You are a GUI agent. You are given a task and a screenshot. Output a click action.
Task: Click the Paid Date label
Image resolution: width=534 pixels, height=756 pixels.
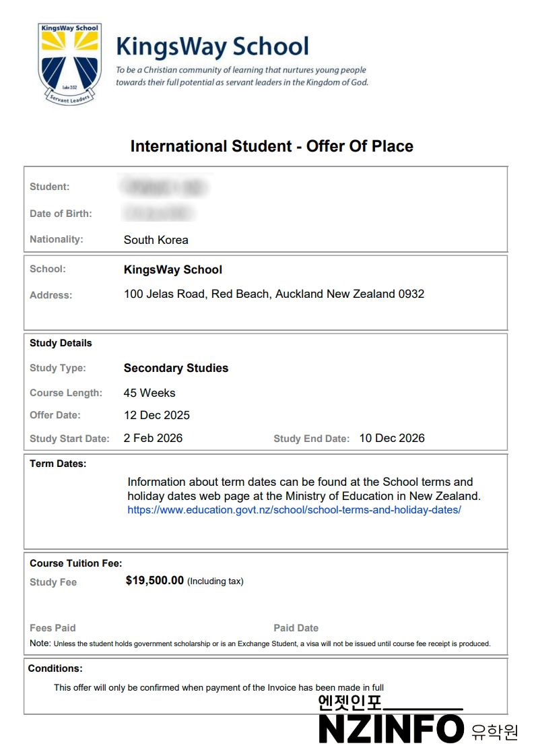[x=296, y=628]
